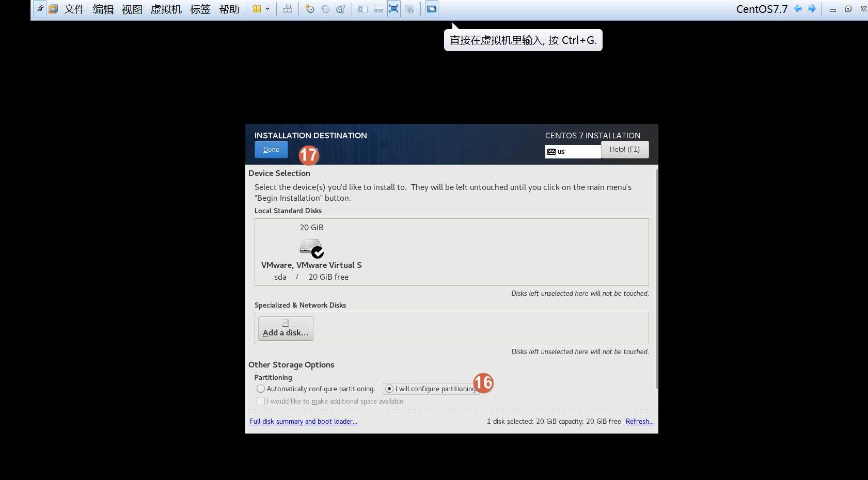
Task: Open the 标签 menu
Action: tap(200, 9)
